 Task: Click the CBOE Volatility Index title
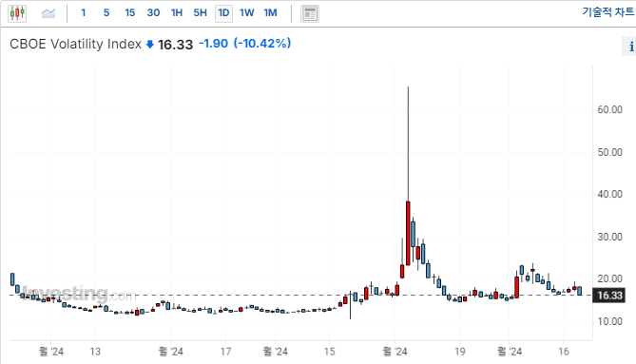click(x=75, y=44)
